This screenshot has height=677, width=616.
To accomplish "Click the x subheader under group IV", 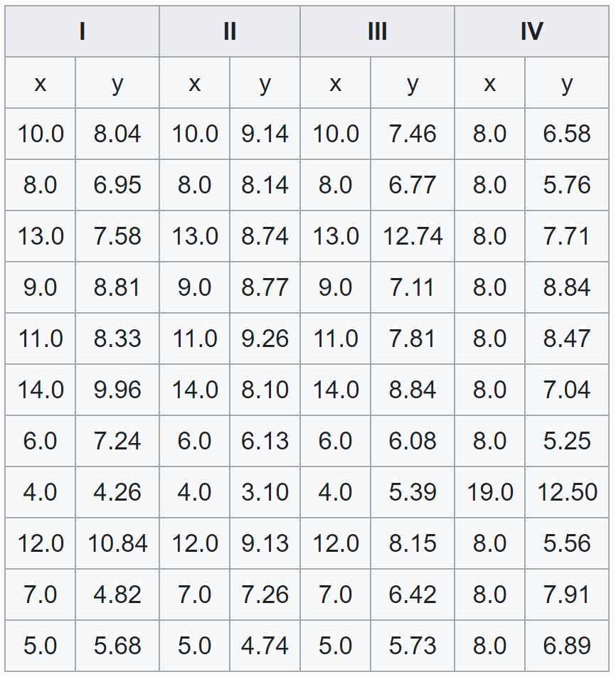I will tap(489, 83).
